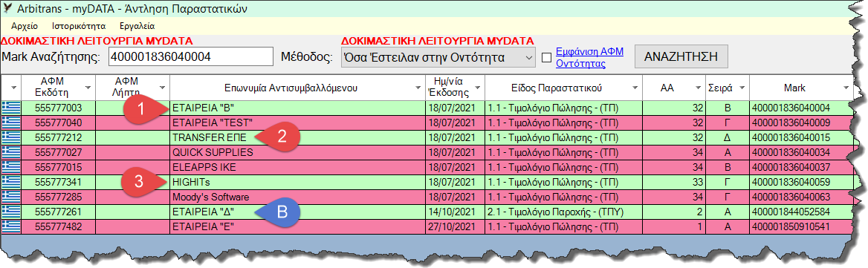Open Είδος Παραστατικού column filter arrow
Viewport: 868px width, 268px height.
(x=635, y=88)
